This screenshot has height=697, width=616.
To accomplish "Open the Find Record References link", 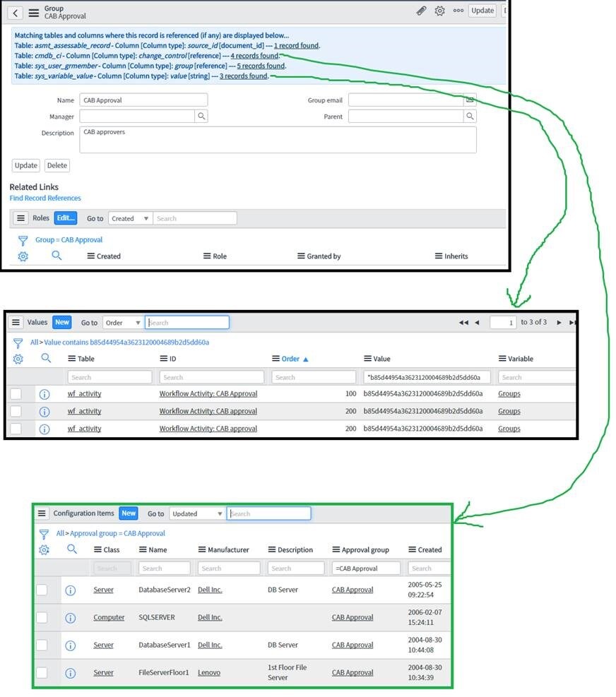I will coord(45,198).
